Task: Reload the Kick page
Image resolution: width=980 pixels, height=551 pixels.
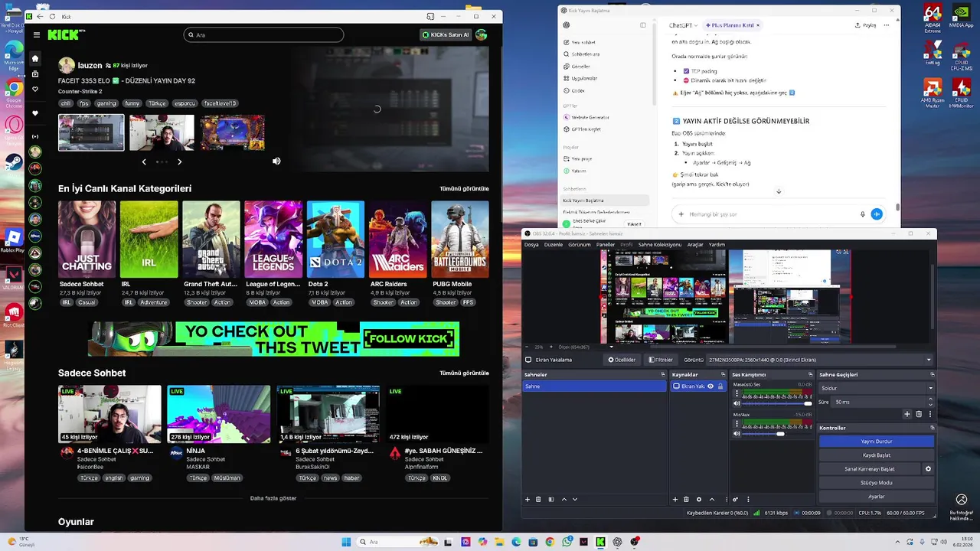Action: pos(52,16)
